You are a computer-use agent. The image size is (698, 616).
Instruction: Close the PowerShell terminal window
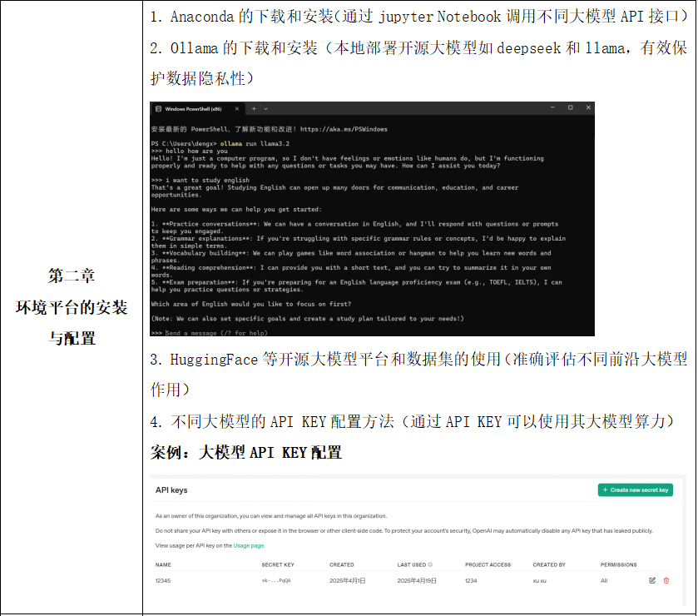click(x=588, y=107)
